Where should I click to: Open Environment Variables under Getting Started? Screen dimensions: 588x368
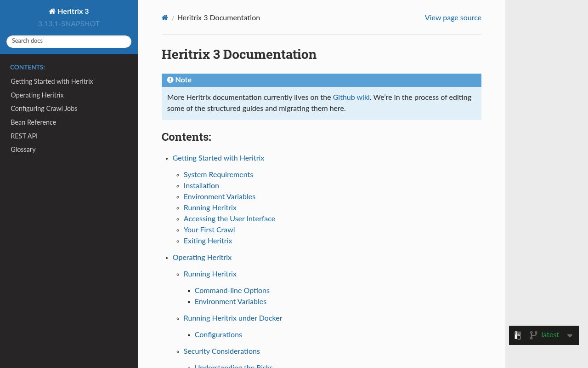[220, 197]
